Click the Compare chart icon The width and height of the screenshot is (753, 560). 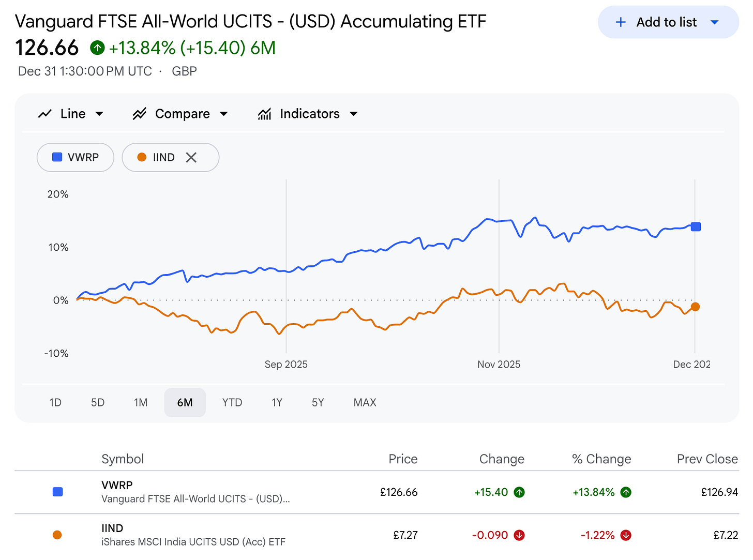point(139,114)
